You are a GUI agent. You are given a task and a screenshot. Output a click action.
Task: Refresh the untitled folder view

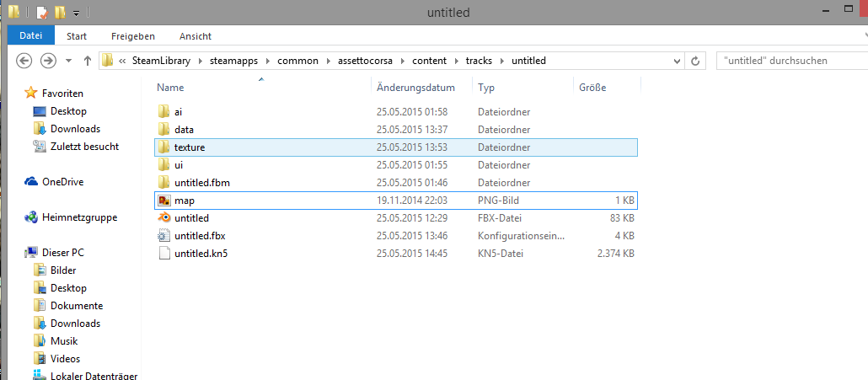point(696,61)
